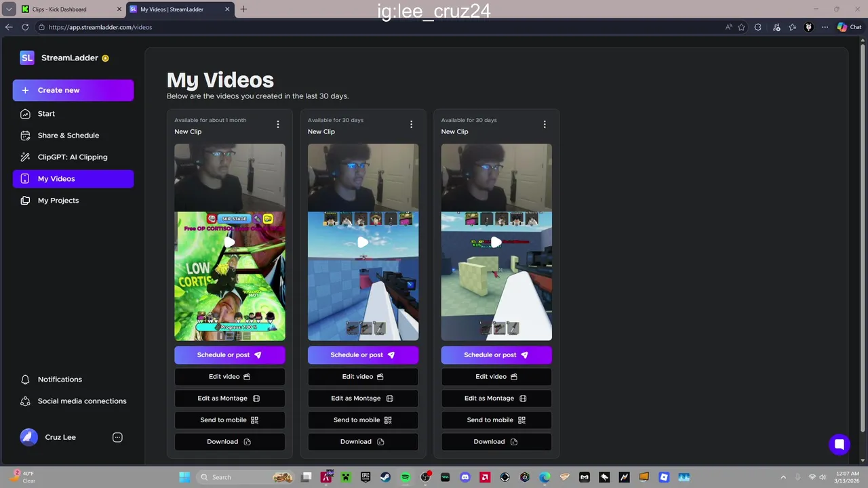The height and width of the screenshot is (488, 868).
Task: Edit middle clip as Montage
Action: 363,399
